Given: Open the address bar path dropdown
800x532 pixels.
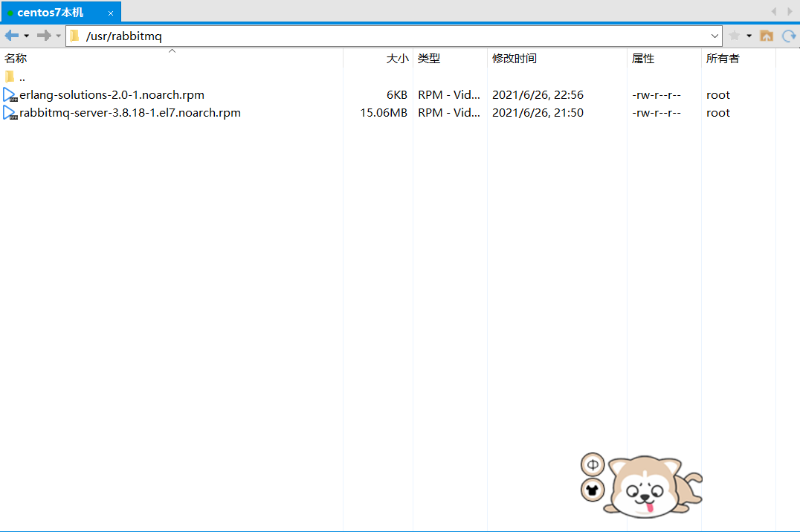Looking at the screenshot, I should [x=714, y=35].
